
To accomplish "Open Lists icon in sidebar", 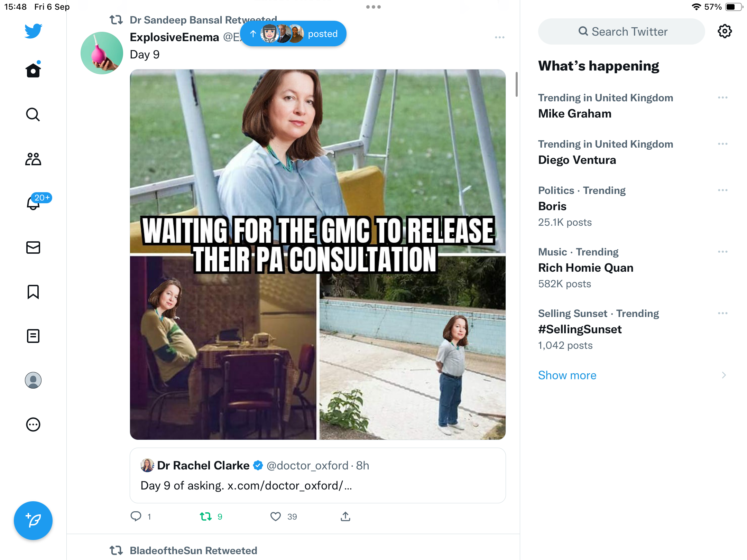I will click(x=33, y=336).
